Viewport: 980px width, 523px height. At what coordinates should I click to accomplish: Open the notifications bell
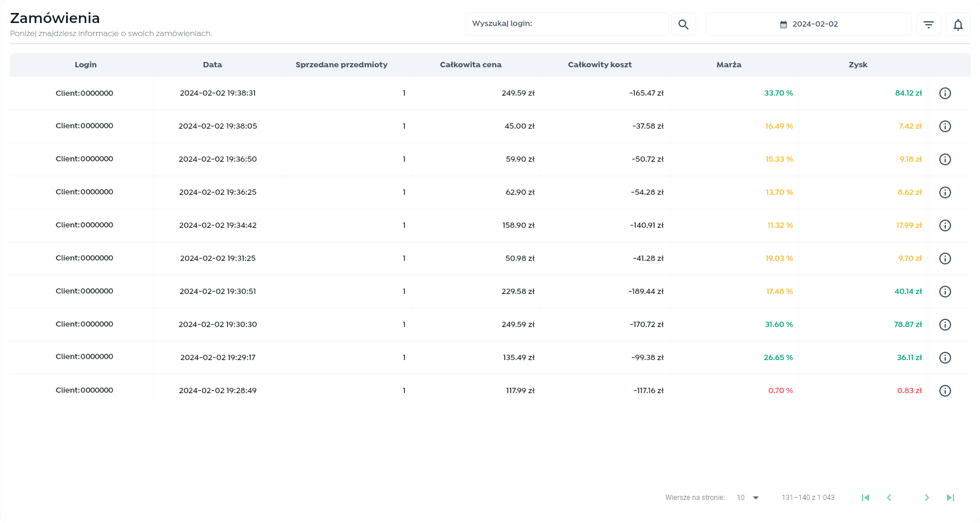tap(958, 24)
